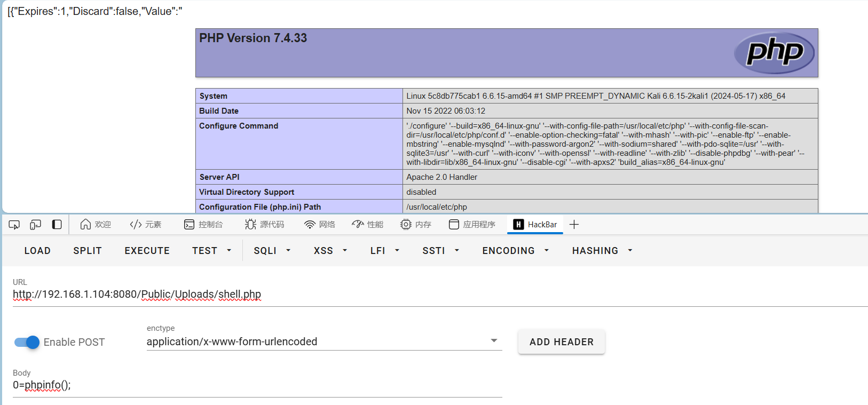The height and width of the screenshot is (405, 868).
Task: Click the URL input field with shell.php
Action: pyautogui.click(x=440, y=295)
